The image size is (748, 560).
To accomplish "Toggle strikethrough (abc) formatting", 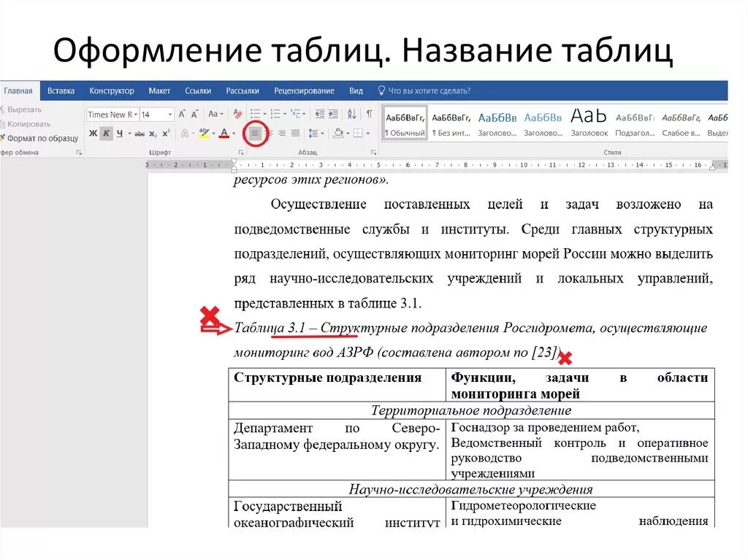I will click(x=140, y=134).
